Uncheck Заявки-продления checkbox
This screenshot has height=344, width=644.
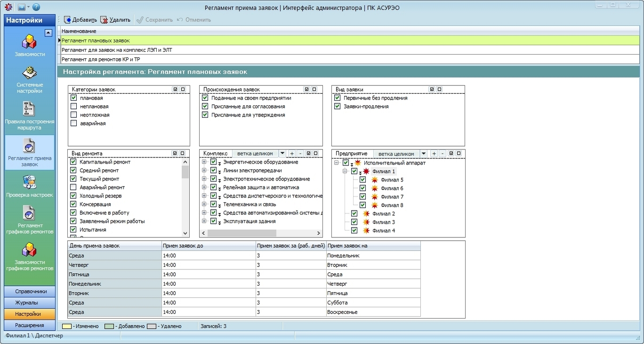click(x=337, y=106)
